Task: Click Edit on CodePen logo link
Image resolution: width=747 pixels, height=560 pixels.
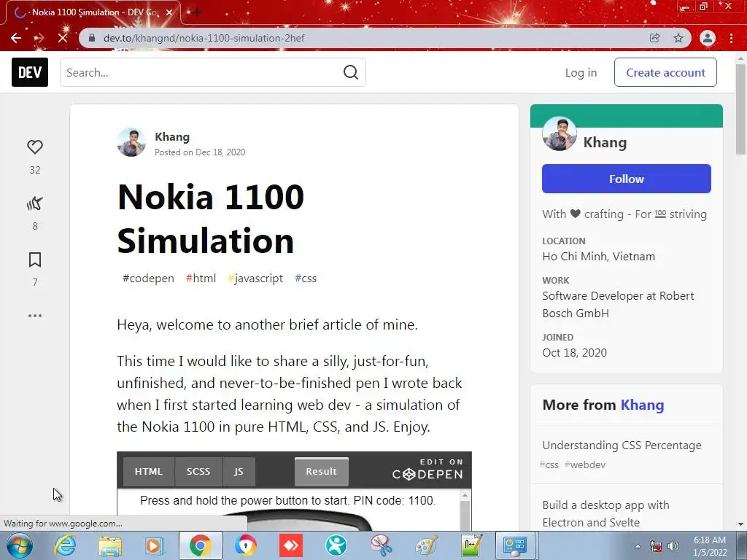Action: point(427,470)
